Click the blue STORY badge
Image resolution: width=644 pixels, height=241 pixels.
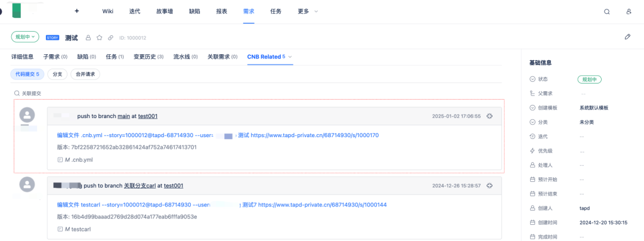[x=52, y=38]
